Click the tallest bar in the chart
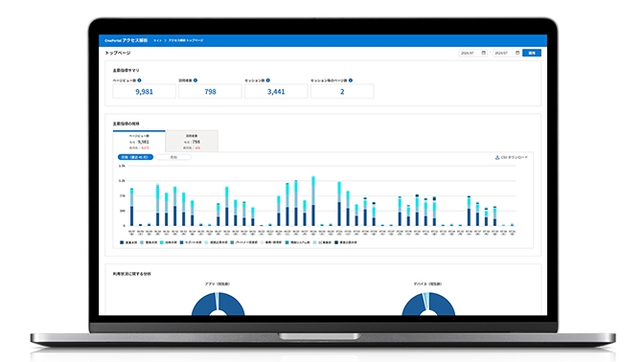 [x=313, y=201]
